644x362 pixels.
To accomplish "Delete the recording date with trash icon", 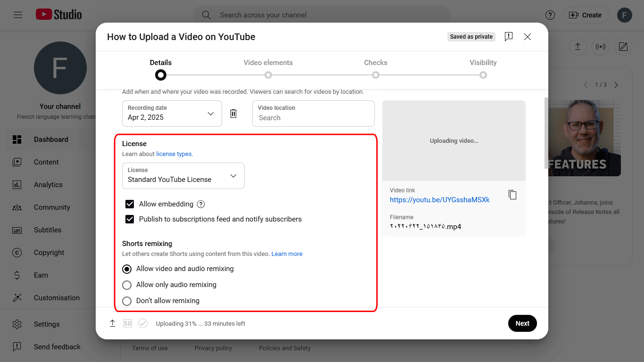I will pyautogui.click(x=233, y=114).
